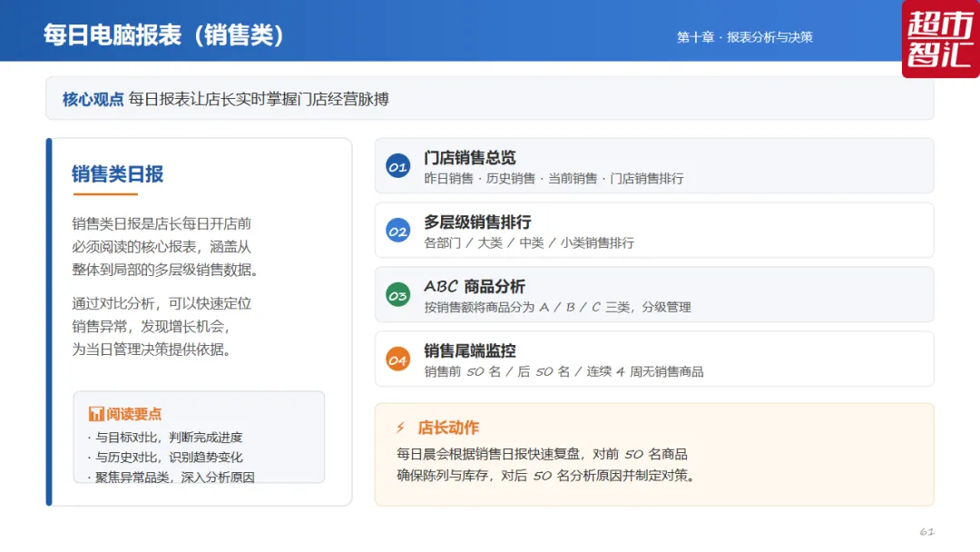Click the 店长动作 heading
Screen dimensions: 980x552
(x=448, y=428)
